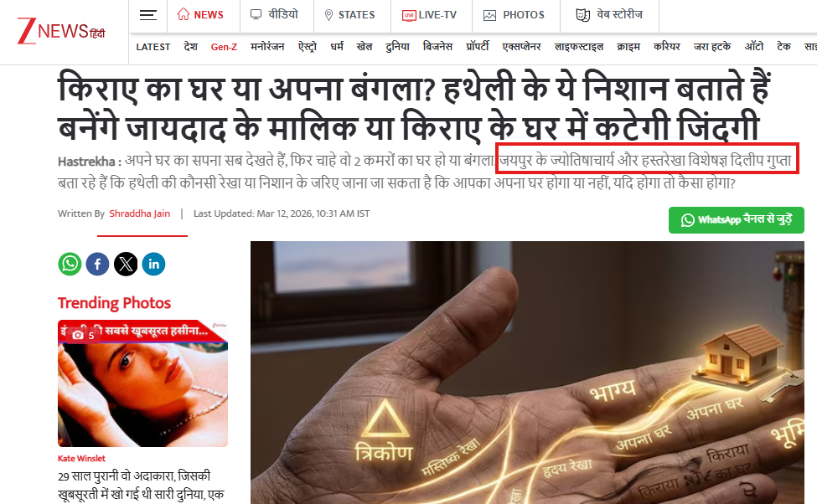Open the वेब स्टोरीज tab
Image resolution: width=817 pixels, height=504 pixels.
(609, 14)
